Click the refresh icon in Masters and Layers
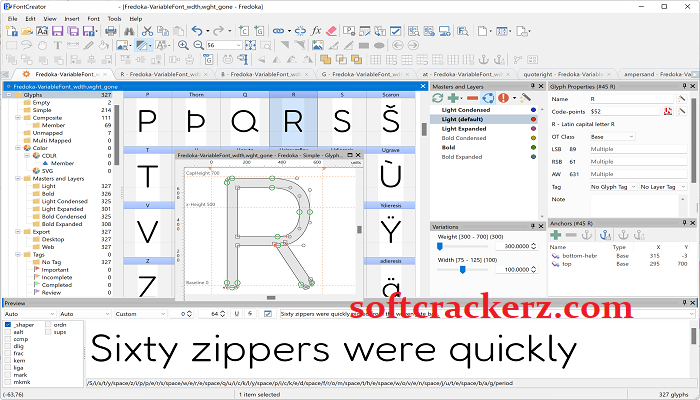 pos(438,98)
